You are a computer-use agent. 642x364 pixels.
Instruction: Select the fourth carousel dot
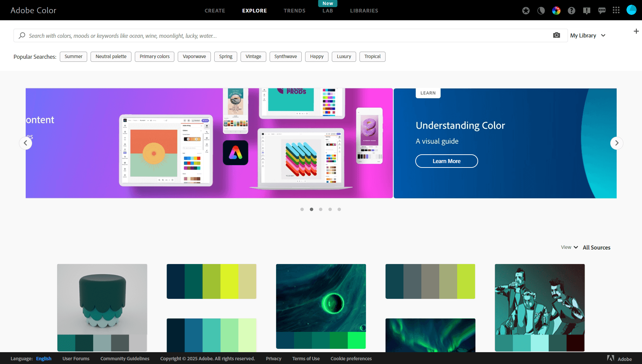click(330, 209)
